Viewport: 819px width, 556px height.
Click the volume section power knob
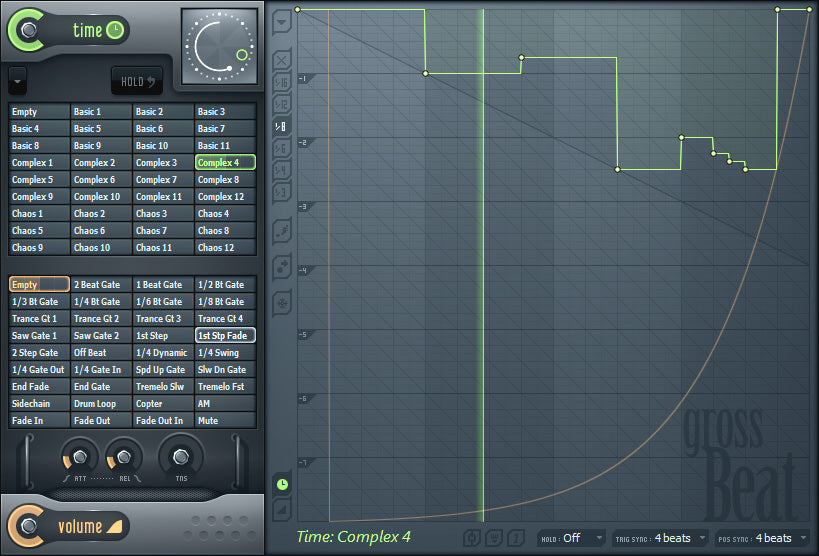click(x=28, y=526)
